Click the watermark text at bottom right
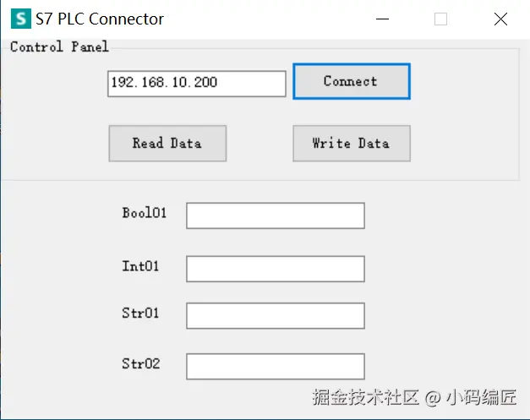 point(413,396)
